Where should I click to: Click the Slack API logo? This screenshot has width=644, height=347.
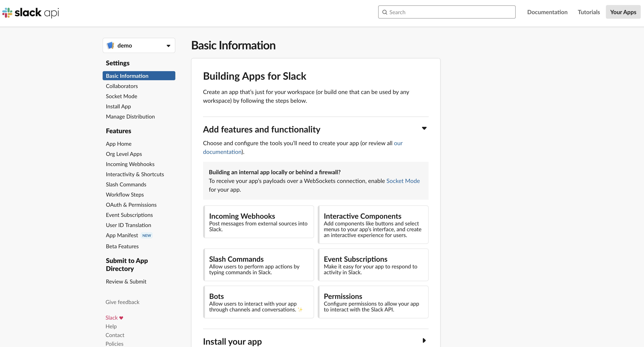[30, 13]
